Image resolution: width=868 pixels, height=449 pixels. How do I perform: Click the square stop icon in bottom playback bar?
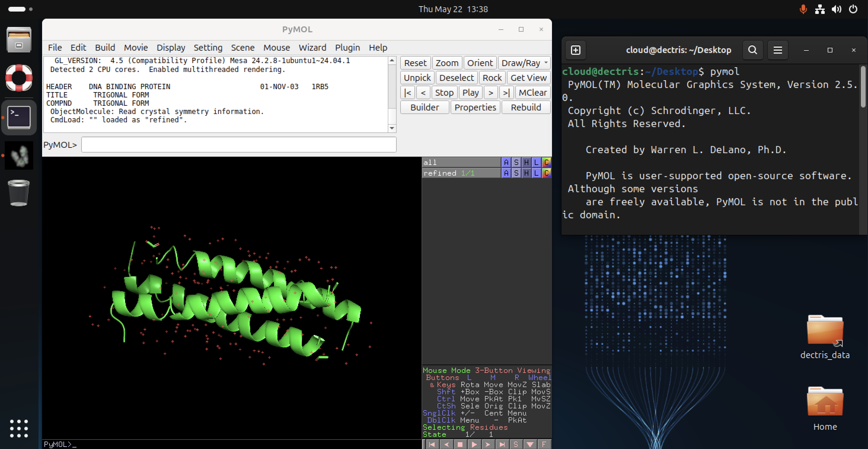pyautogui.click(x=460, y=445)
